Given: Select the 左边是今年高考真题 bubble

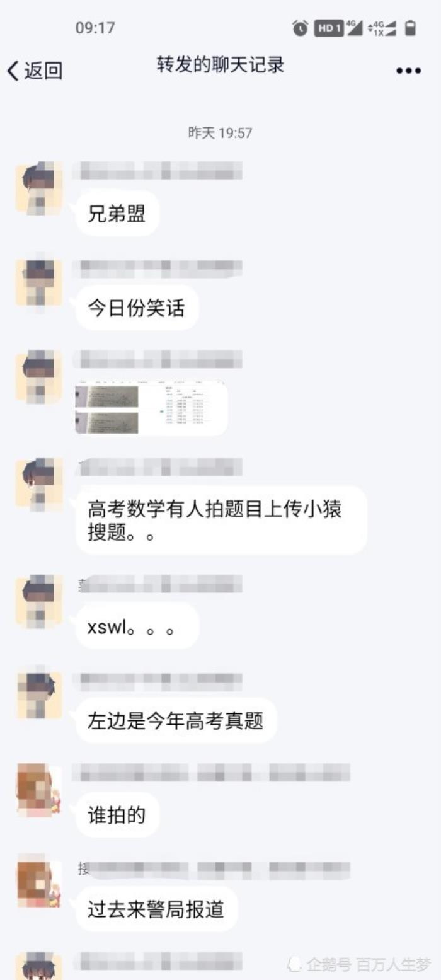Looking at the screenshot, I should pyautogui.click(x=176, y=720).
